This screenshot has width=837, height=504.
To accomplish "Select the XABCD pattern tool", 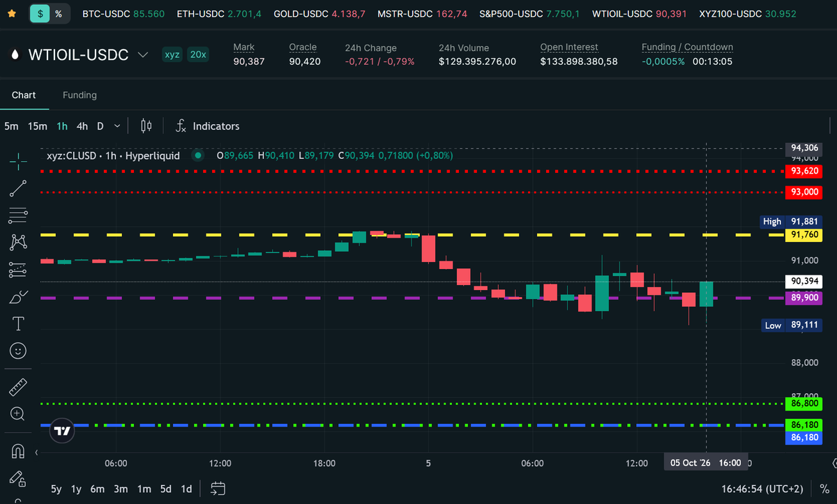I will pos(19,242).
